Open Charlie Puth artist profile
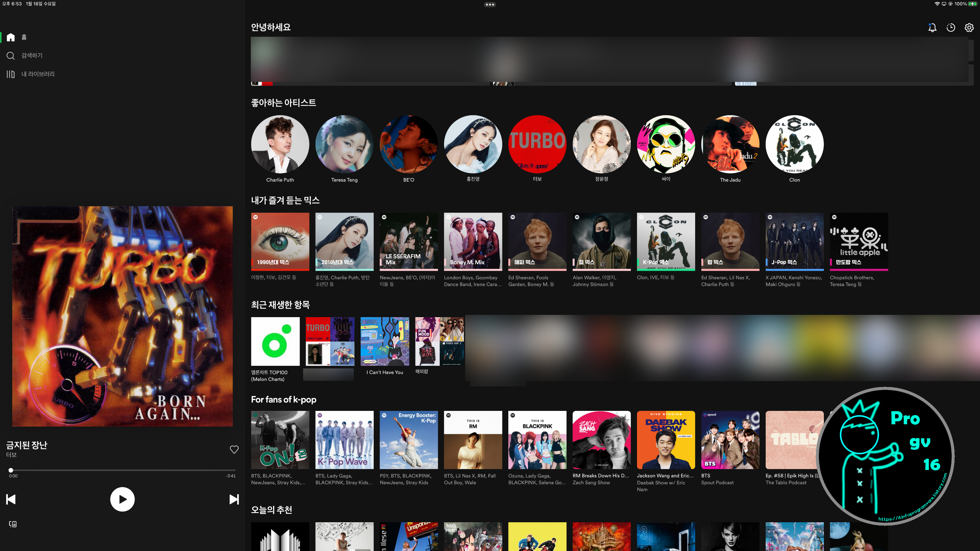This screenshot has width=980, height=551. 280,144
